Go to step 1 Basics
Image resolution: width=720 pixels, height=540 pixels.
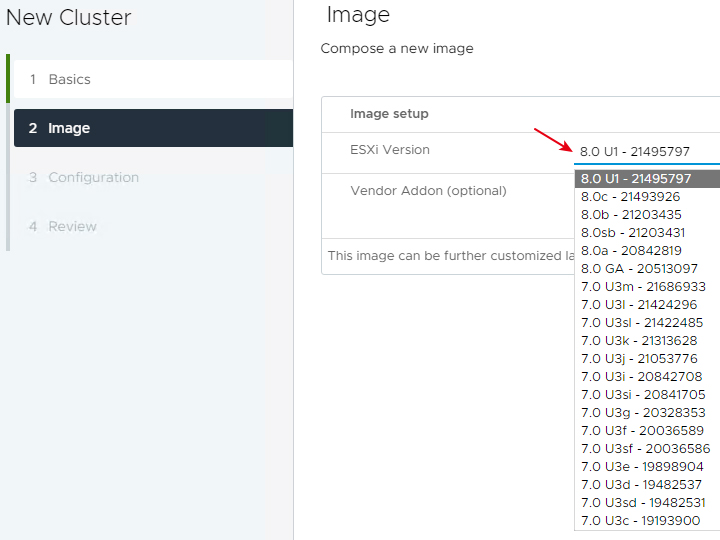click(153, 79)
